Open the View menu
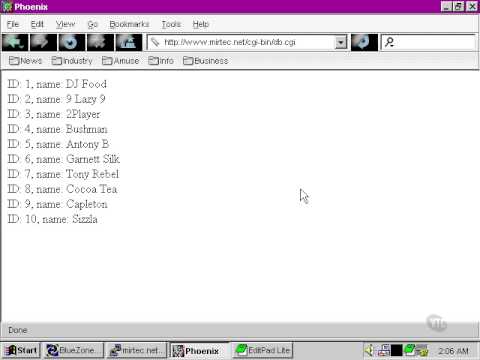The width and height of the screenshot is (480, 360). point(65,24)
